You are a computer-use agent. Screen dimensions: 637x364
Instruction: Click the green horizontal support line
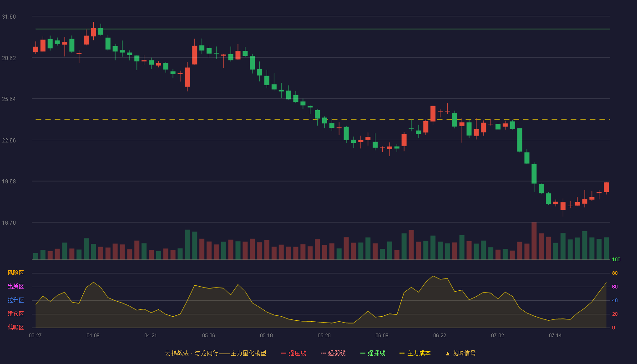323,29
